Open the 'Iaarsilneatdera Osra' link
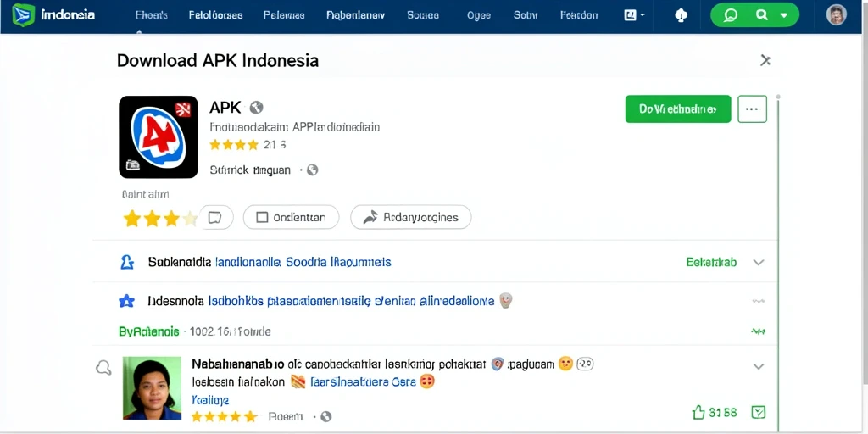 (363, 381)
